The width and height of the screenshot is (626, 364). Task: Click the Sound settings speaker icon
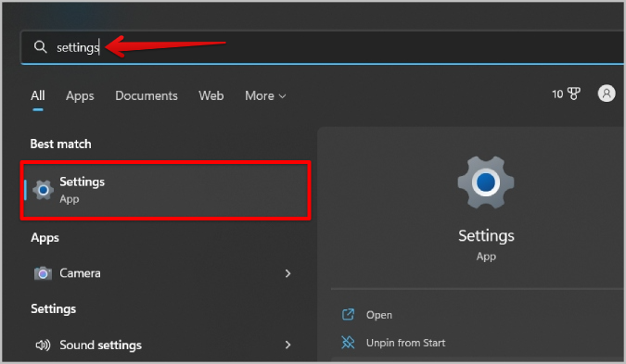pyautogui.click(x=43, y=345)
